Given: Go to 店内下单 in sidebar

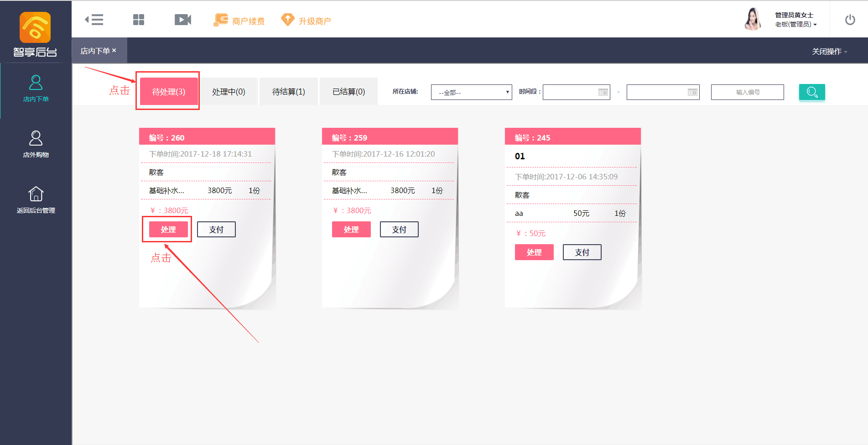Looking at the screenshot, I should coord(36,89).
